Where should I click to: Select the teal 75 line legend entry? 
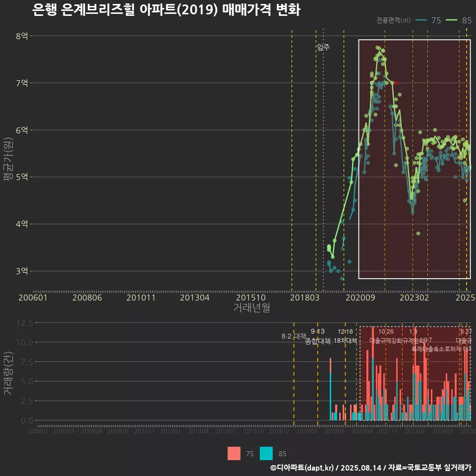click(428, 20)
